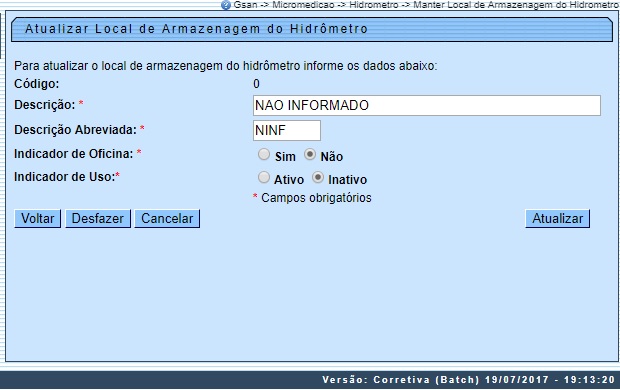The image size is (620, 390).
Task: Set Indicador de Uso to Inativo
Action: point(318,177)
